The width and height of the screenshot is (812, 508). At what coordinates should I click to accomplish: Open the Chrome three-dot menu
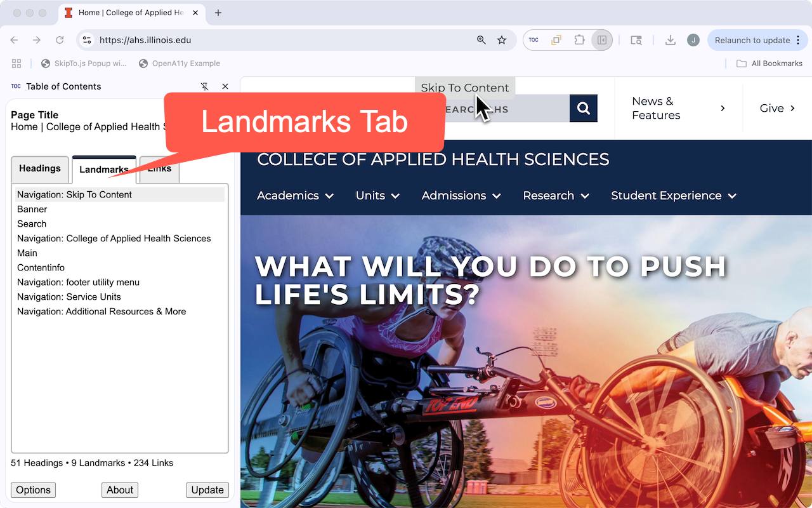[x=797, y=40]
